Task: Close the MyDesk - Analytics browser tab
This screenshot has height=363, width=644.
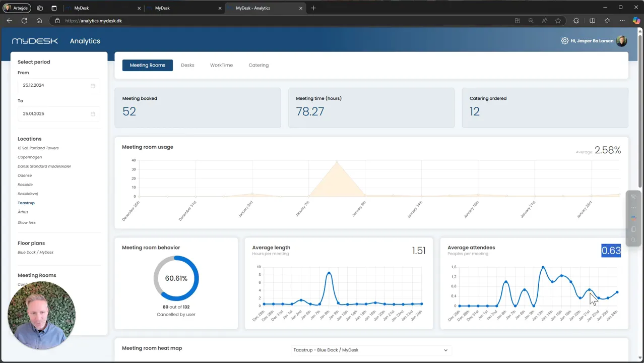Action: [x=301, y=8]
